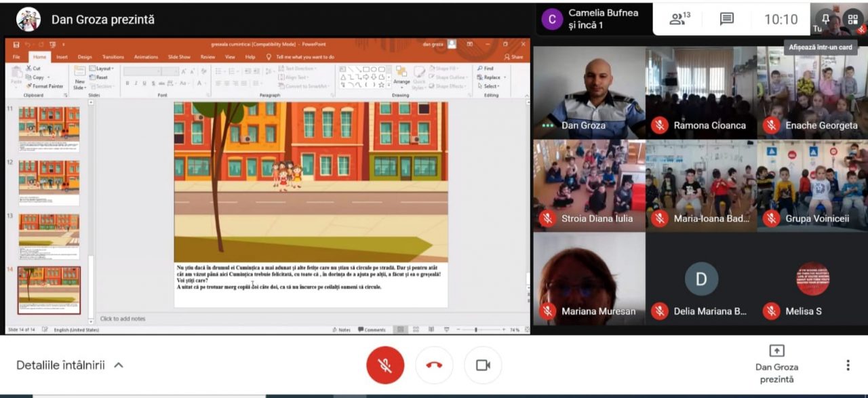Viewport: 868px width, 398px height.
Task: Click the grid tile layout icon
Action: (x=852, y=20)
